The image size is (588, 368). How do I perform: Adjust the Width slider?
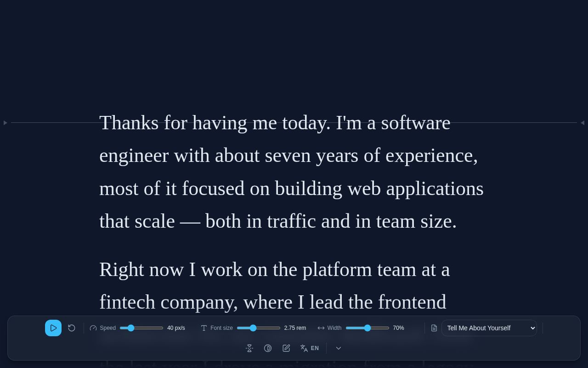pos(367,328)
